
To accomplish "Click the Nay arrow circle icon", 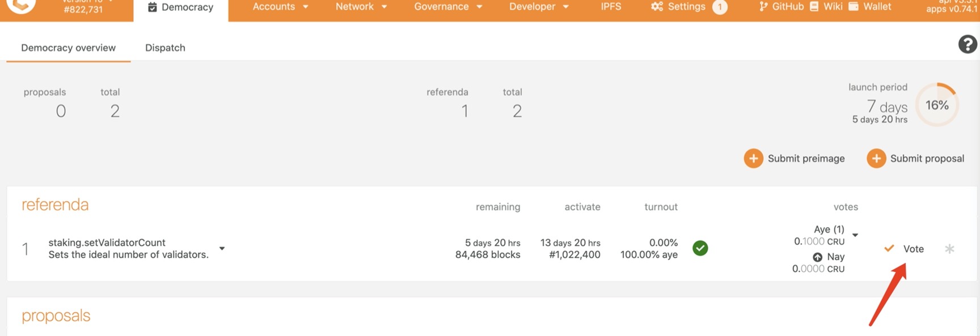I will (817, 257).
